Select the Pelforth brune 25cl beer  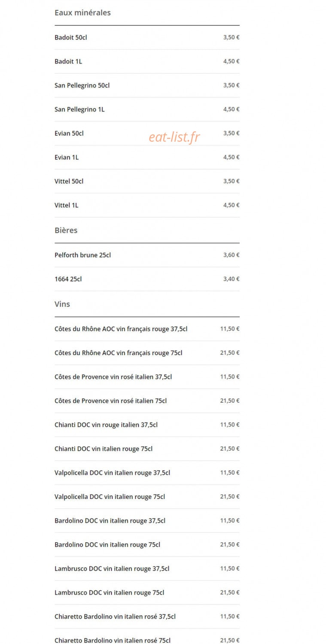click(147, 255)
